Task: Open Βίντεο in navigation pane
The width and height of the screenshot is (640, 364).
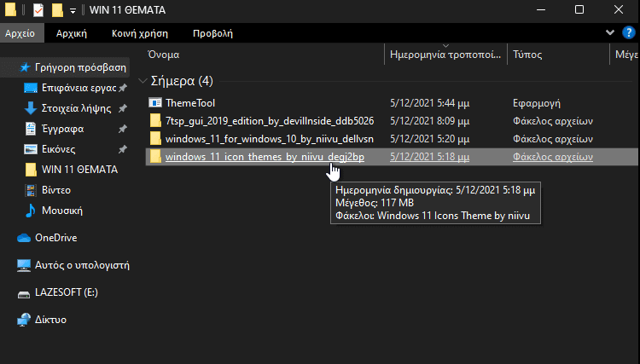Action: [x=56, y=190]
